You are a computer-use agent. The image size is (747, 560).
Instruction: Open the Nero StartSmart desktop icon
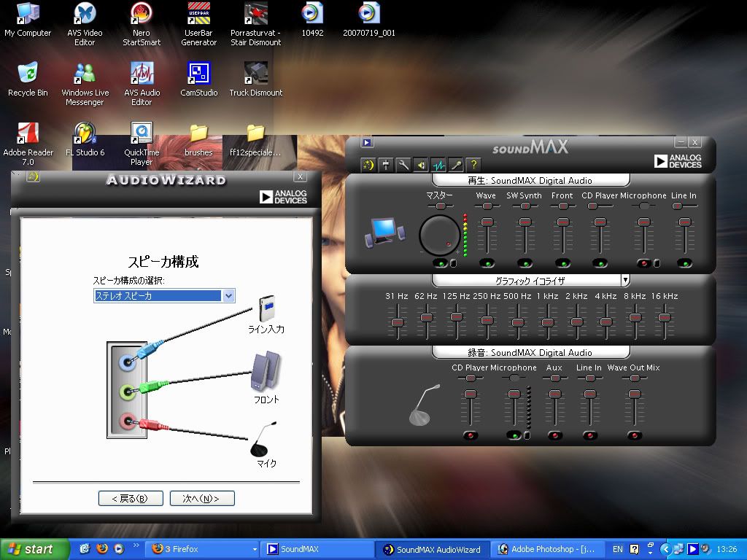[142, 24]
